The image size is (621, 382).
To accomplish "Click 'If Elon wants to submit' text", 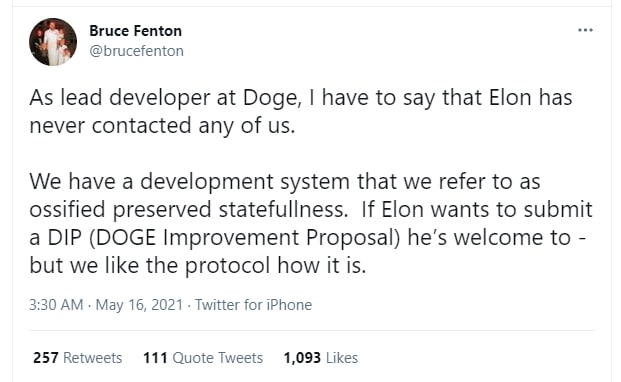I will [x=477, y=209].
